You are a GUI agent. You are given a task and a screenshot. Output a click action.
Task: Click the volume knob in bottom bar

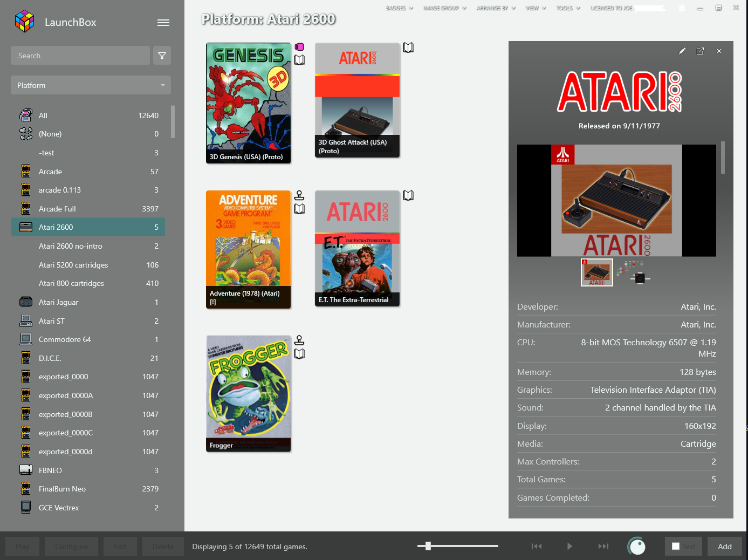(637, 546)
